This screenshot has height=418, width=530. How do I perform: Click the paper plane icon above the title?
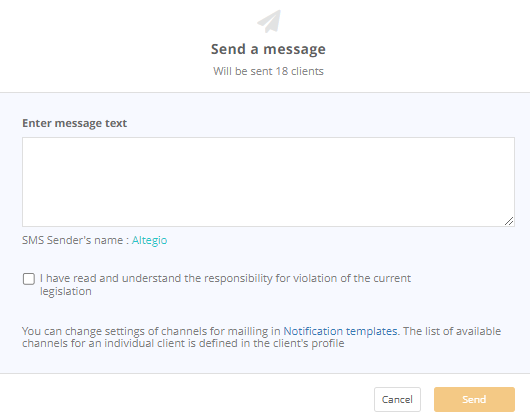[269, 21]
